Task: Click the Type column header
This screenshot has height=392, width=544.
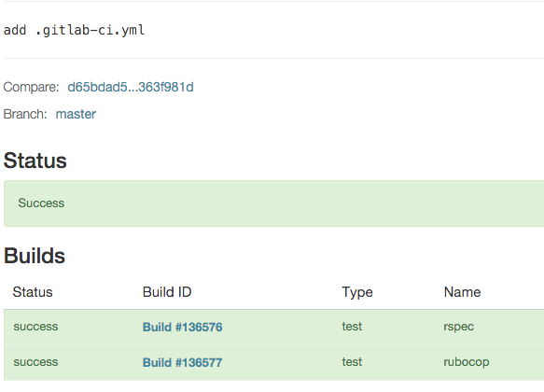Action: click(x=357, y=292)
